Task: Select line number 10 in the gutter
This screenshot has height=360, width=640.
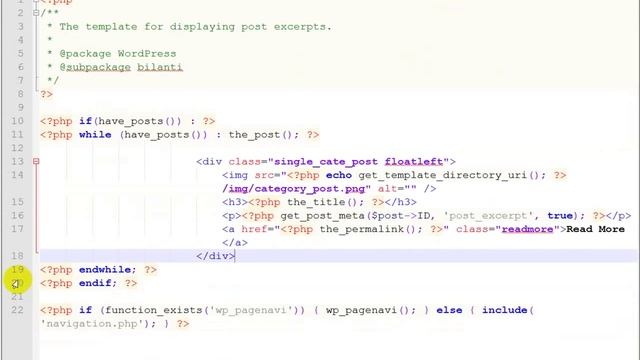Action: 17,121
